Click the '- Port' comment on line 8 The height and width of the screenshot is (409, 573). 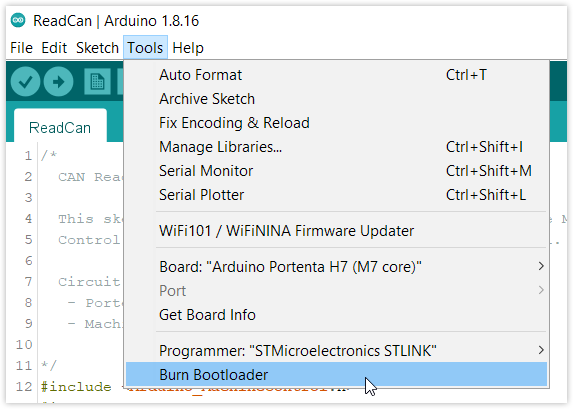point(95,303)
